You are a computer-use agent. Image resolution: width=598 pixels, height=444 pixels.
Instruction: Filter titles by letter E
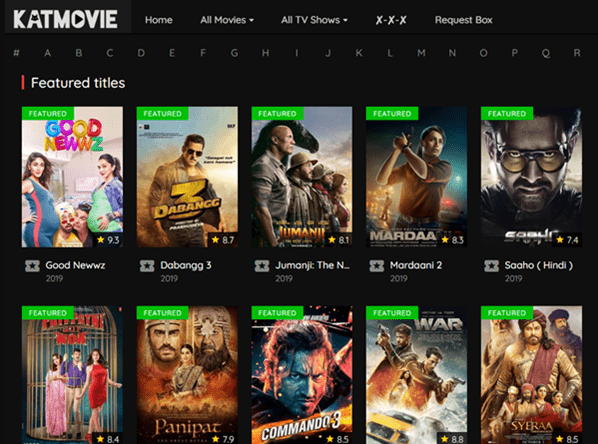pyautogui.click(x=172, y=53)
